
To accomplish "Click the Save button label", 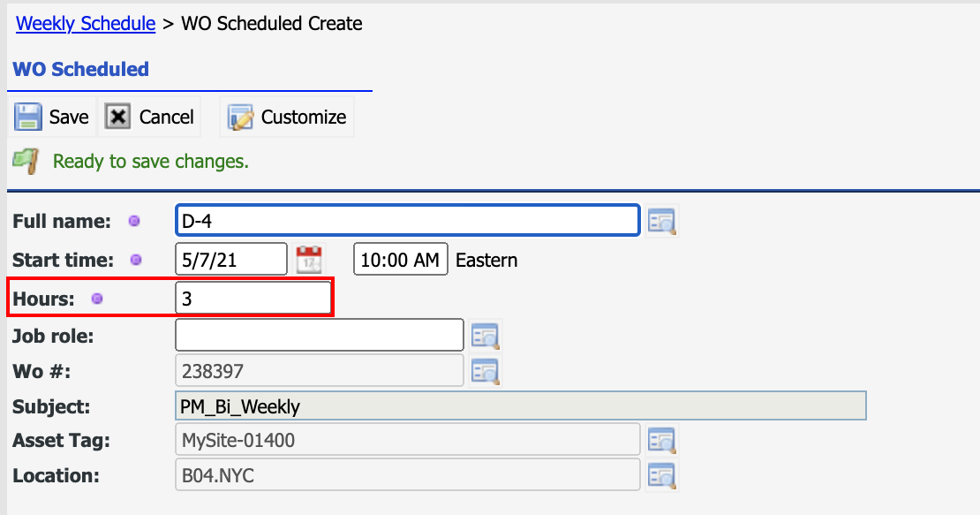I will (x=69, y=117).
